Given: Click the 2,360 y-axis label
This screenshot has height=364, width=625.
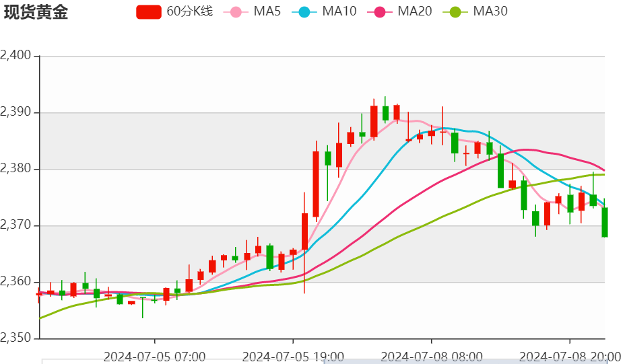Looking at the screenshot, I should [15, 281].
